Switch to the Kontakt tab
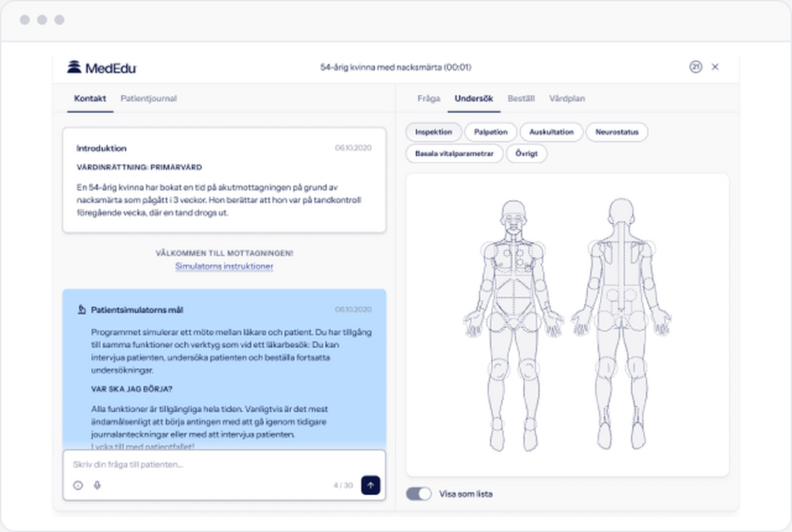The width and height of the screenshot is (792, 532). coord(90,98)
